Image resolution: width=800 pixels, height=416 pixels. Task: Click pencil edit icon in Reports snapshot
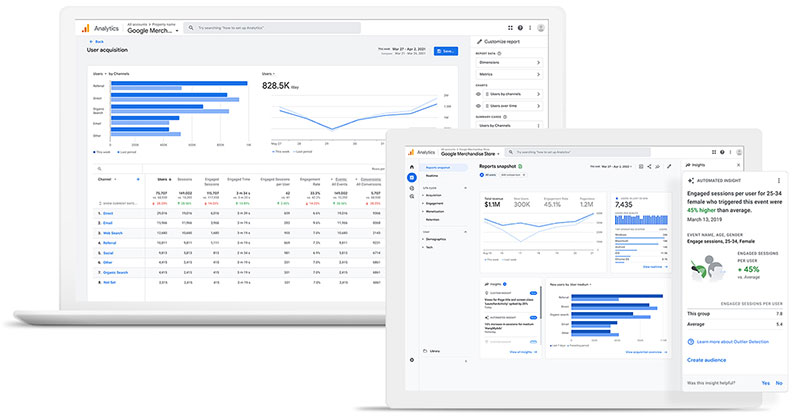[x=669, y=166]
